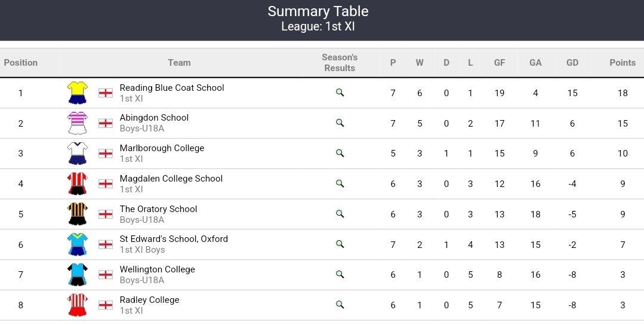Click the GD column header

[x=572, y=63]
